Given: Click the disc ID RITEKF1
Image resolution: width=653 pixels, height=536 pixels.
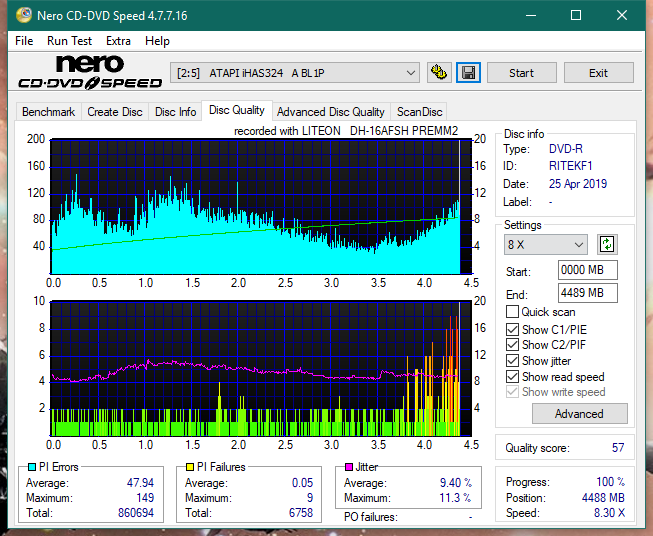Looking at the screenshot, I should pos(570,166).
